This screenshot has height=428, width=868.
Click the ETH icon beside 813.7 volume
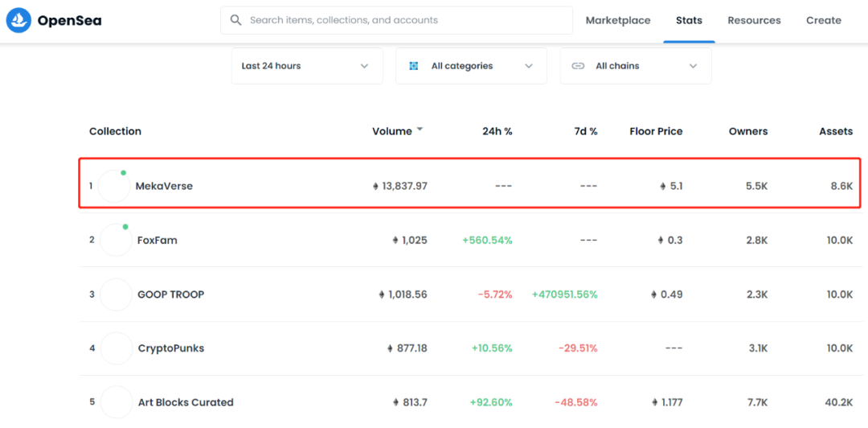(395, 402)
